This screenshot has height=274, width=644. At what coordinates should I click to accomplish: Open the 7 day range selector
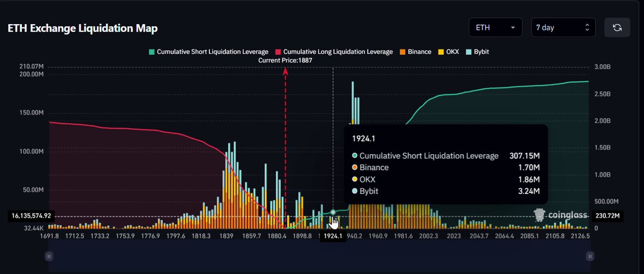click(562, 27)
